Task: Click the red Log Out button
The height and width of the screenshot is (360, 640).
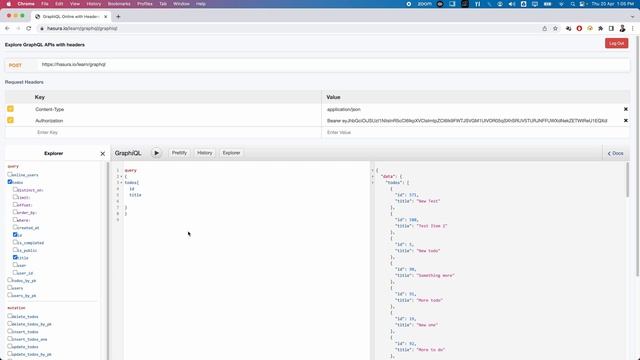Action: [616, 43]
